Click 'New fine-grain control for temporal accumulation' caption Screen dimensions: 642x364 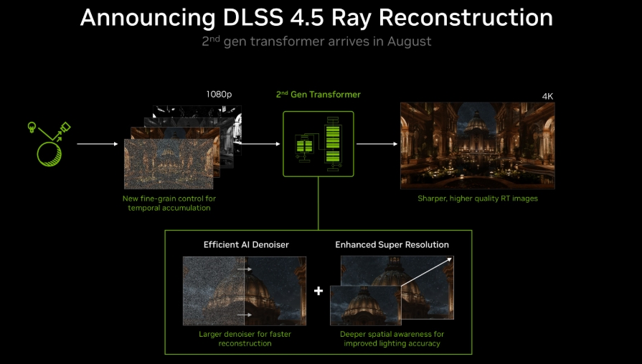click(x=169, y=203)
